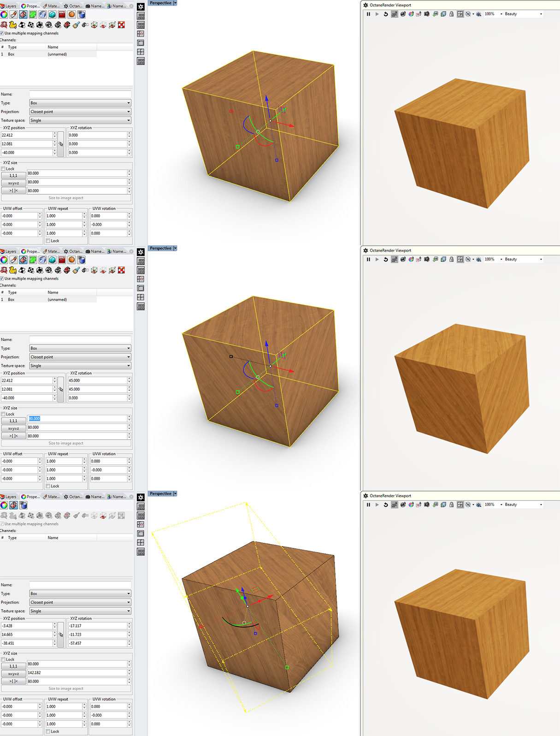This screenshot has width=560, height=736.
Task: Click the '1,1,1' size button in the top panel
Action: (13, 176)
